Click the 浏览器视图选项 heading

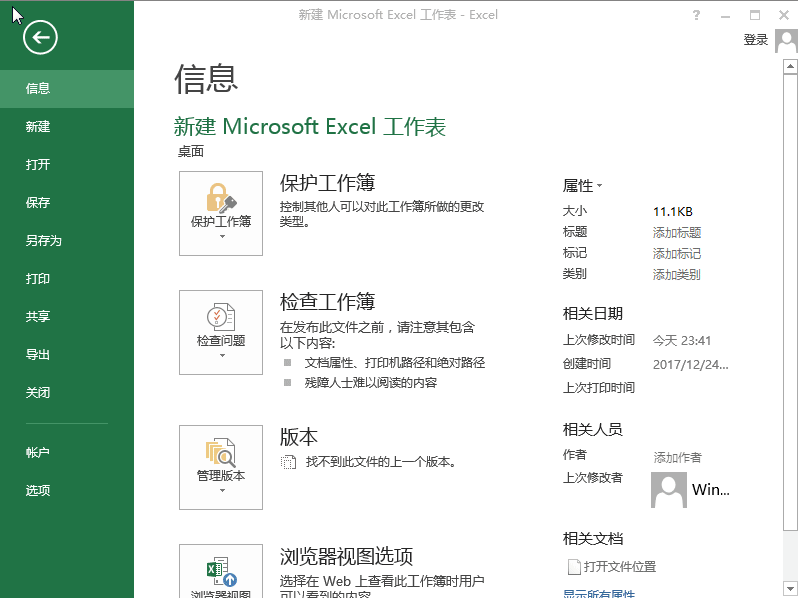346,556
